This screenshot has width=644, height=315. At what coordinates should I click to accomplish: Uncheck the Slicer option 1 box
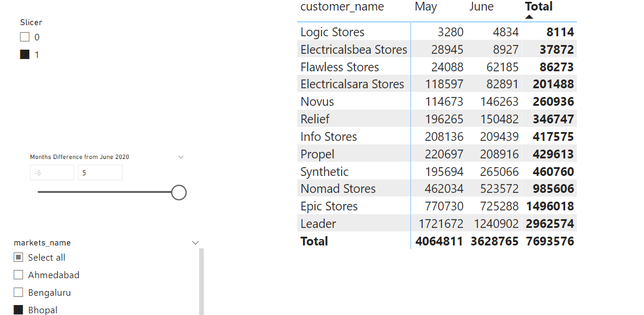(x=25, y=55)
